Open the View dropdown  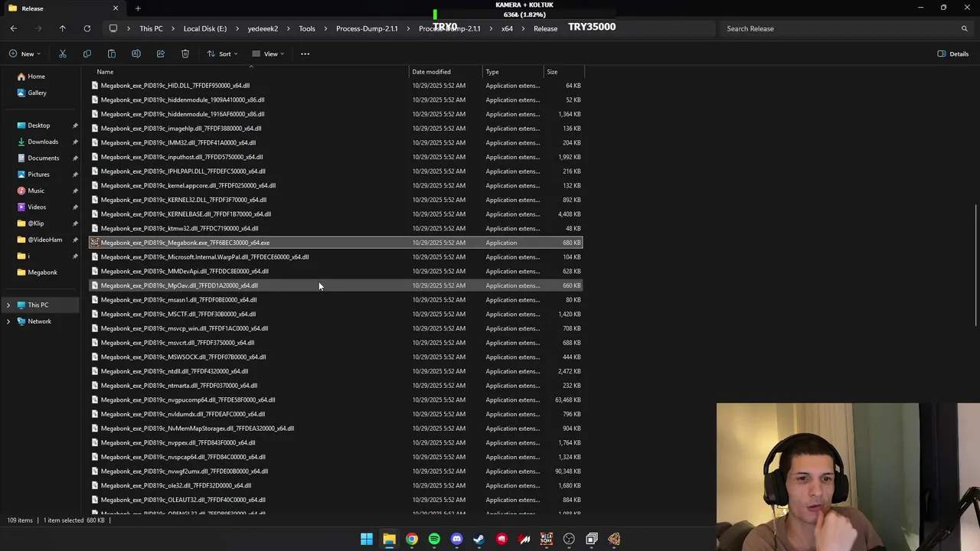point(268,54)
